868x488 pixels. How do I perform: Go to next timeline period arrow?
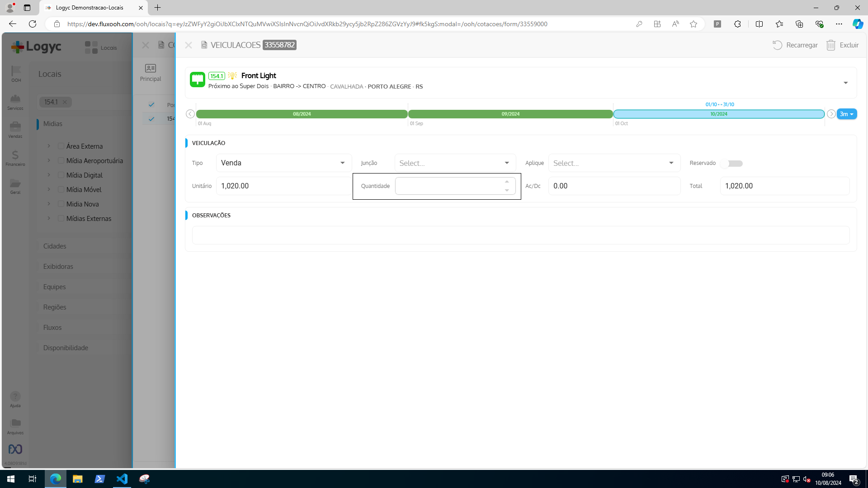click(831, 114)
